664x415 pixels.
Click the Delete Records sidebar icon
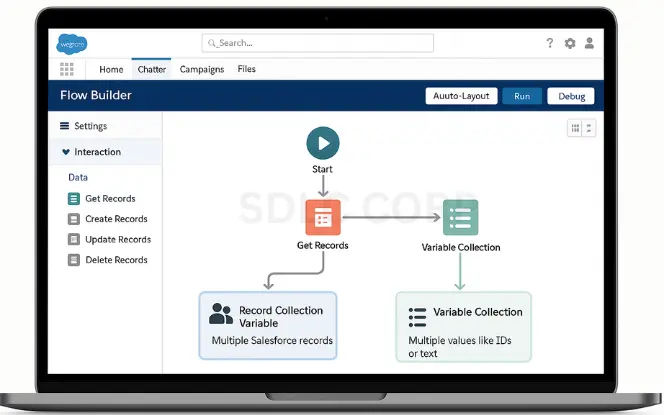coord(74,260)
